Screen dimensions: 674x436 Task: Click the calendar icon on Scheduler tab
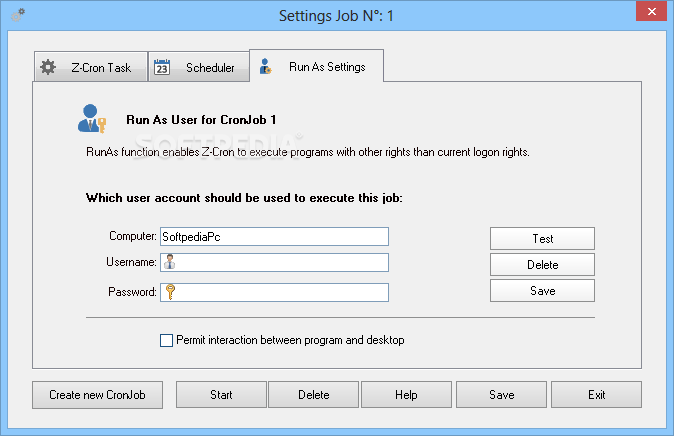(x=162, y=67)
